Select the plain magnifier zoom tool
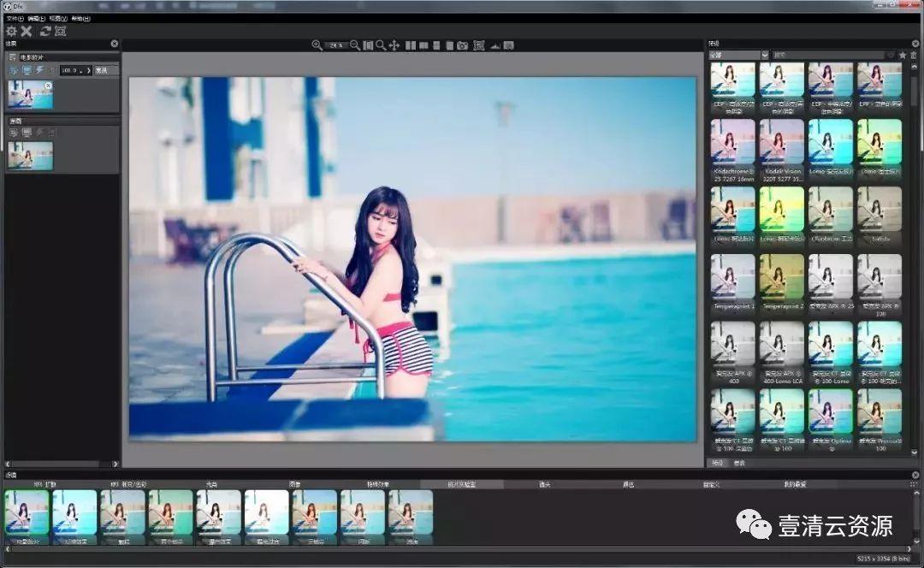 (x=381, y=45)
